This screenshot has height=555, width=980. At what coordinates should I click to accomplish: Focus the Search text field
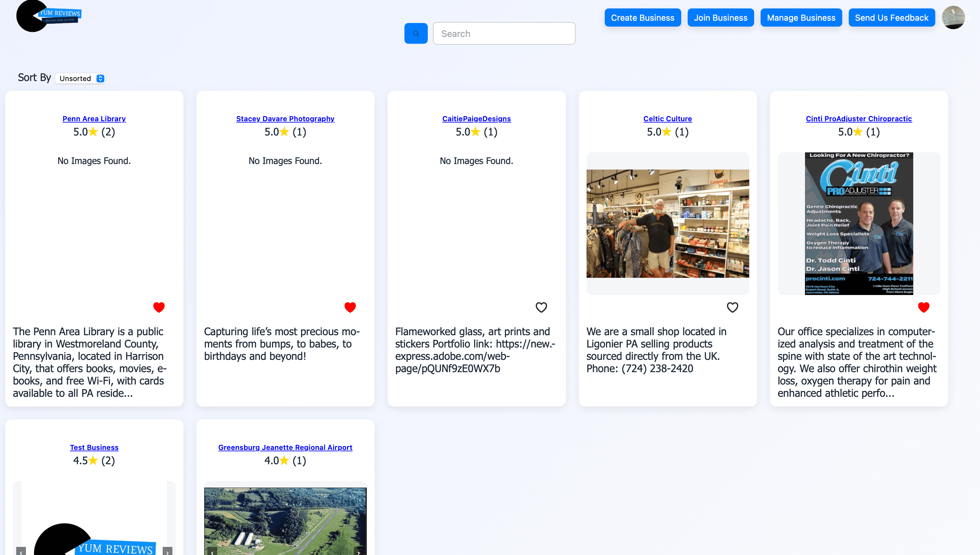pos(504,33)
